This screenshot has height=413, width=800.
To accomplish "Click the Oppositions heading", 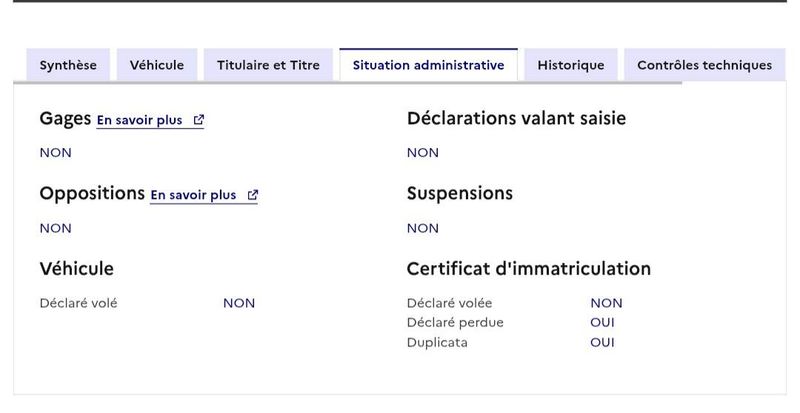I will pyautogui.click(x=92, y=193).
